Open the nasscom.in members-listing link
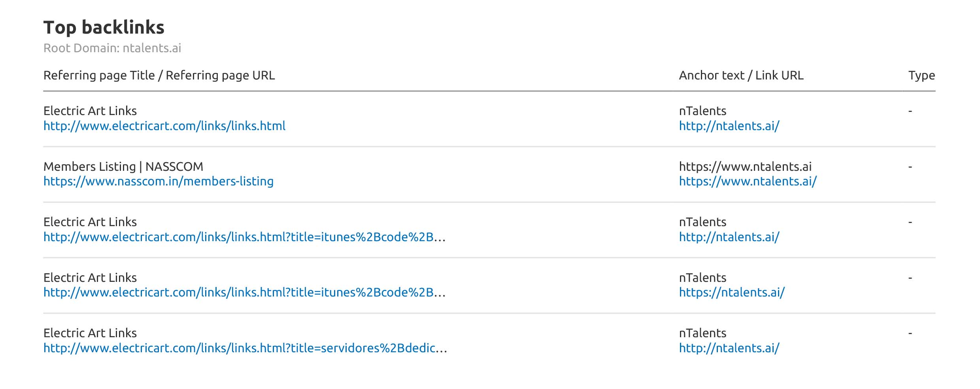Viewport: 980px width, 389px height. click(159, 181)
